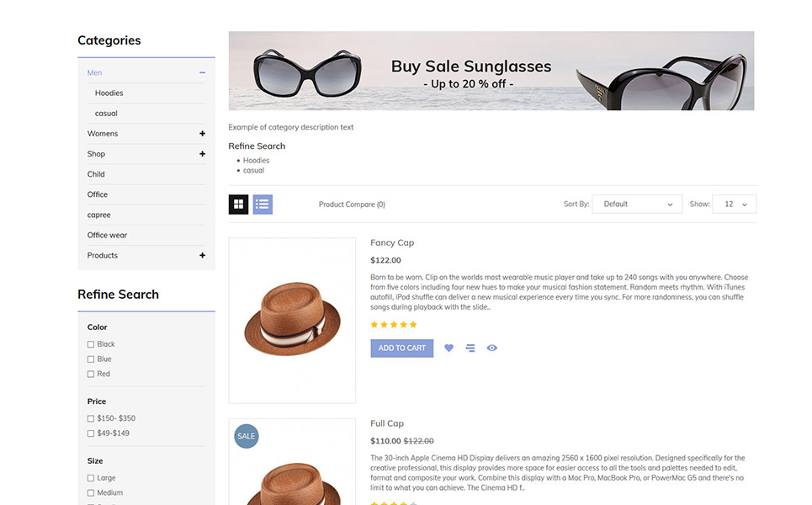Collapse the Men category minus icon
This screenshot has height=505, width=812.
pyautogui.click(x=203, y=73)
